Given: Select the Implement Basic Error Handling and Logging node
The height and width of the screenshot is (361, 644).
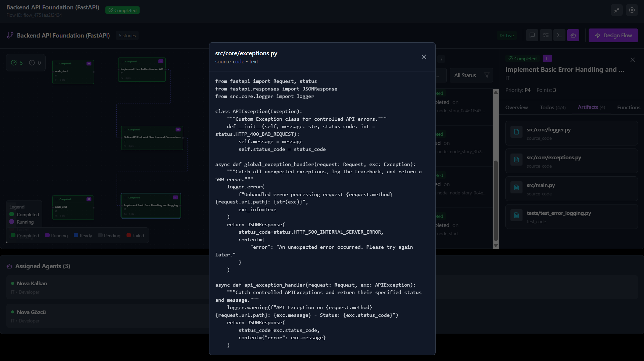Looking at the screenshot, I should click(151, 206).
